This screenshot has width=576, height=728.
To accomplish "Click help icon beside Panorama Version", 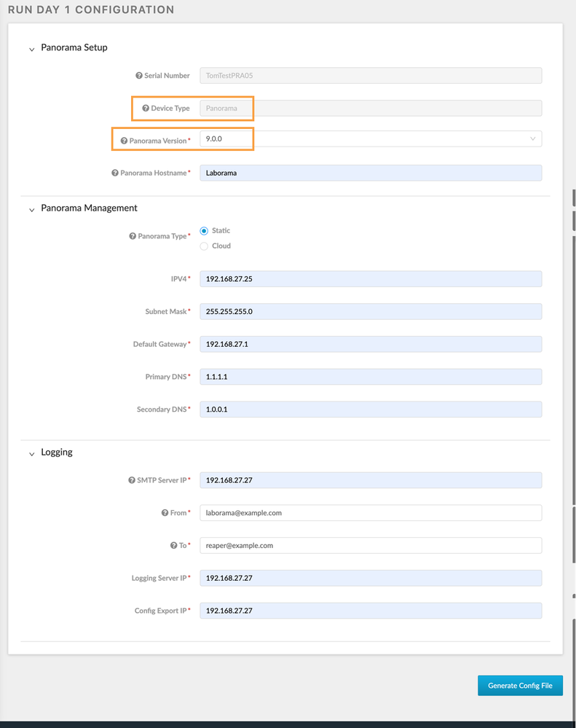I will [124, 141].
